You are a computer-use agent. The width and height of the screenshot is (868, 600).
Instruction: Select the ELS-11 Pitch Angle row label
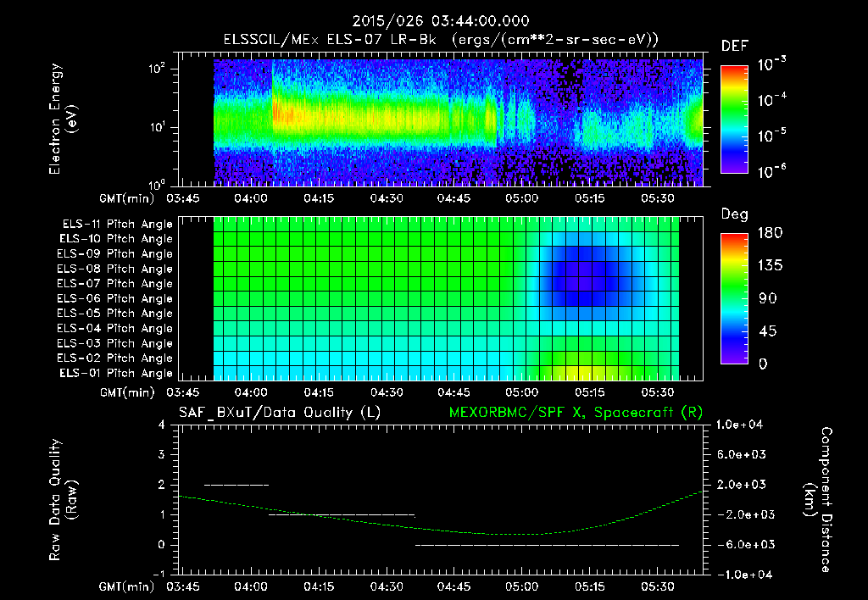(117, 225)
